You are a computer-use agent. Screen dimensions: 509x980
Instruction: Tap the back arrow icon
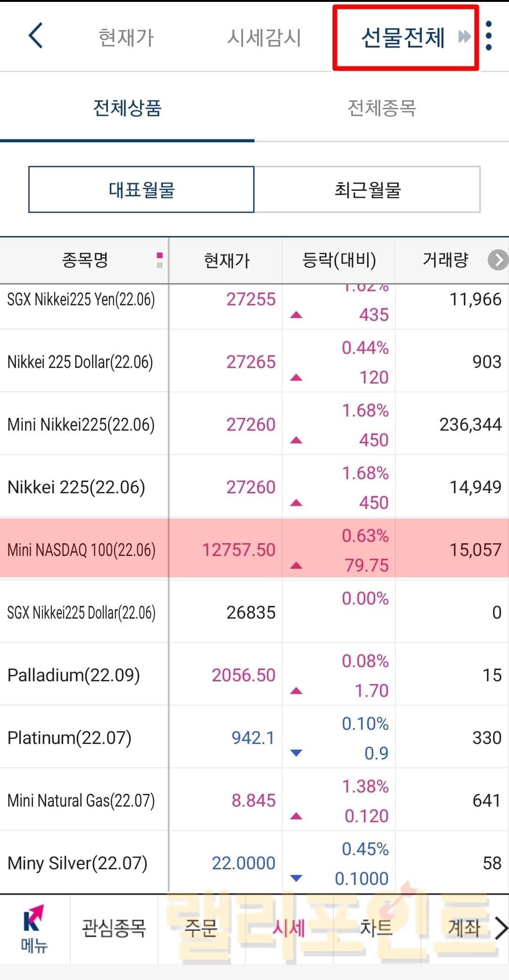point(36,36)
